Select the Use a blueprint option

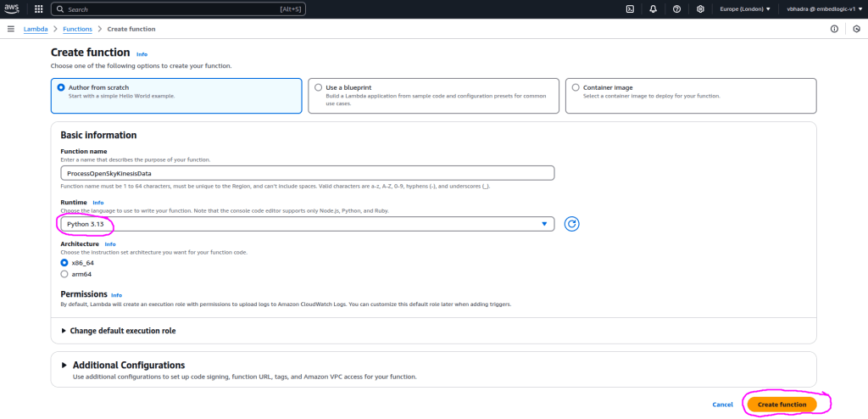319,87
